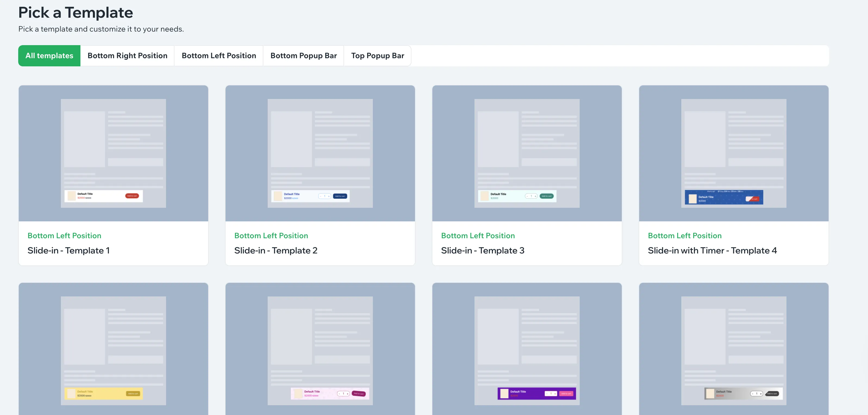The image size is (868, 415).
Task: Open the Slide-in - Template 3 title link
Action: click(x=483, y=250)
